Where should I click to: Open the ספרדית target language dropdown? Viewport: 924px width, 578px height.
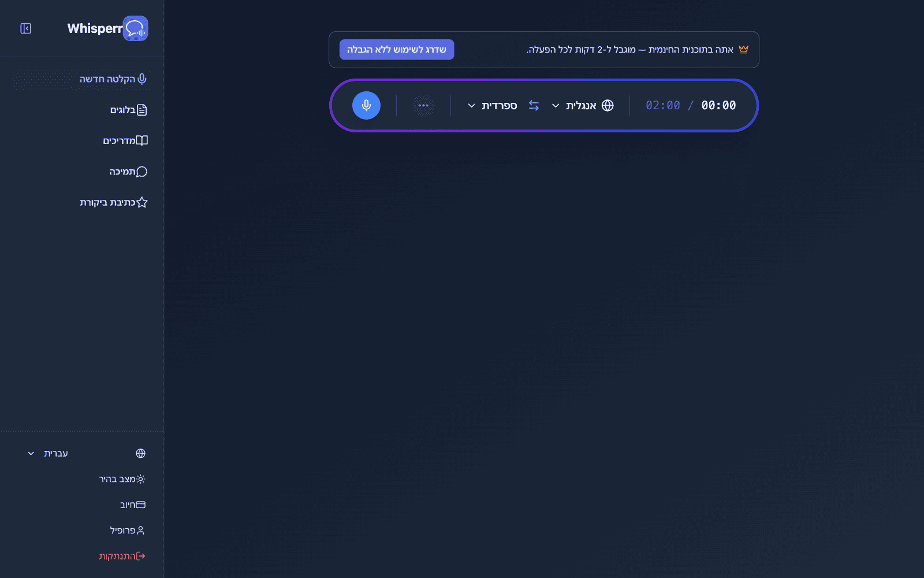[492, 105]
